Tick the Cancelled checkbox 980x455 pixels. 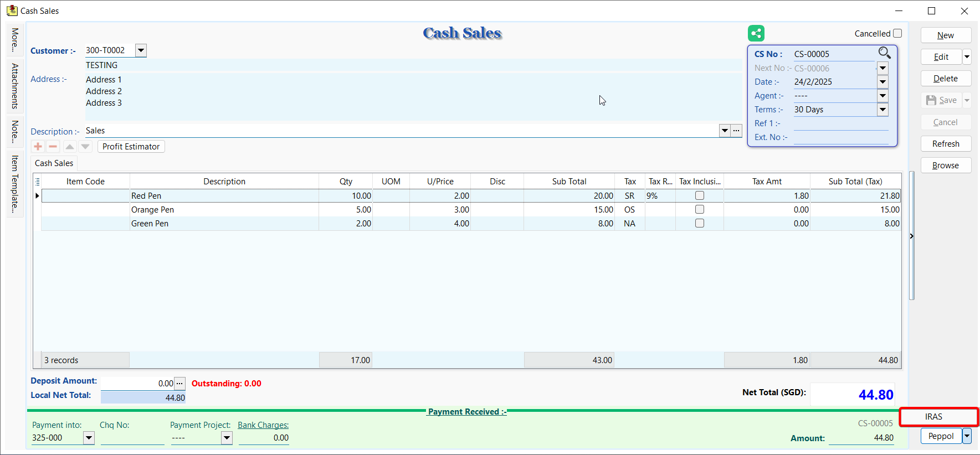click(x=897, y=33)
